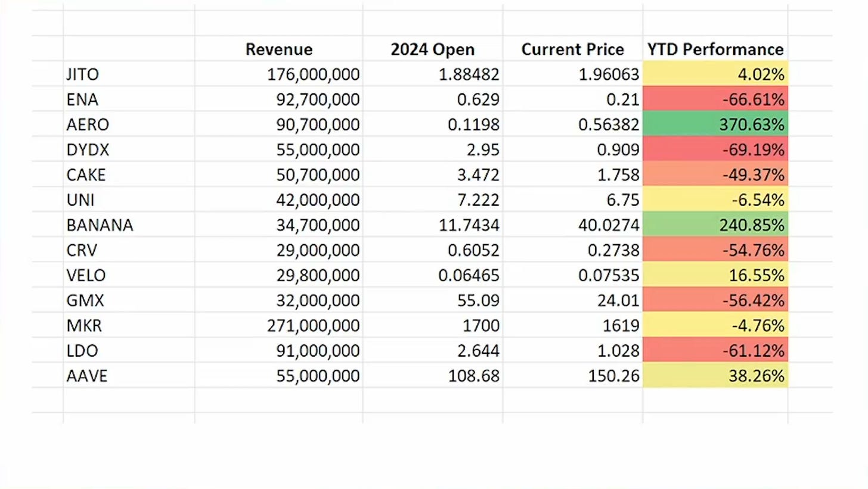Select the 2024 Open header cell
The image size is (868, 489).
click(433, 49)
